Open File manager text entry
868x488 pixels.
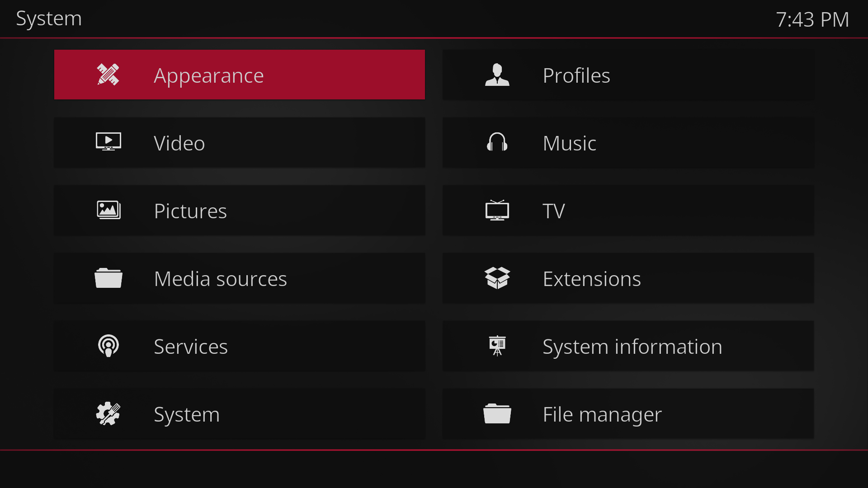(x=602, y=414)
